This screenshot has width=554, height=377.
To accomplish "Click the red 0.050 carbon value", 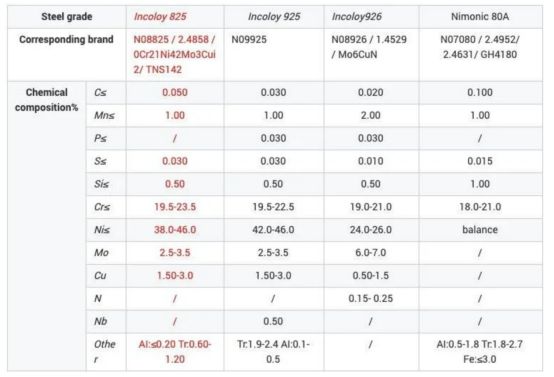I will pyautogui.click(x=175, y=93).
